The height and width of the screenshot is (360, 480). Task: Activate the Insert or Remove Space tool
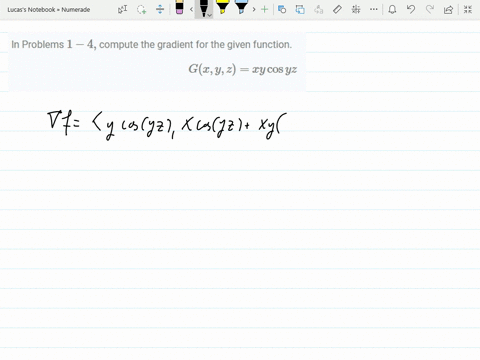[x=160, y=9]
